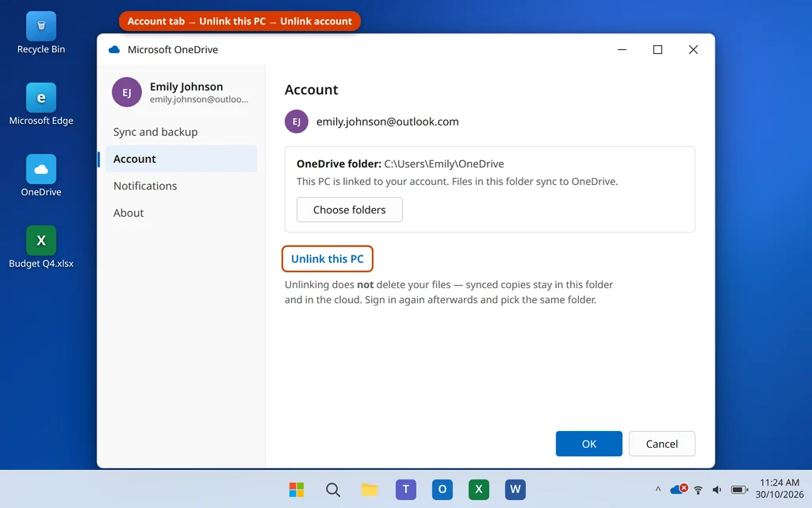Click the emily.johnson@outlook.com address text

(387, 121)
